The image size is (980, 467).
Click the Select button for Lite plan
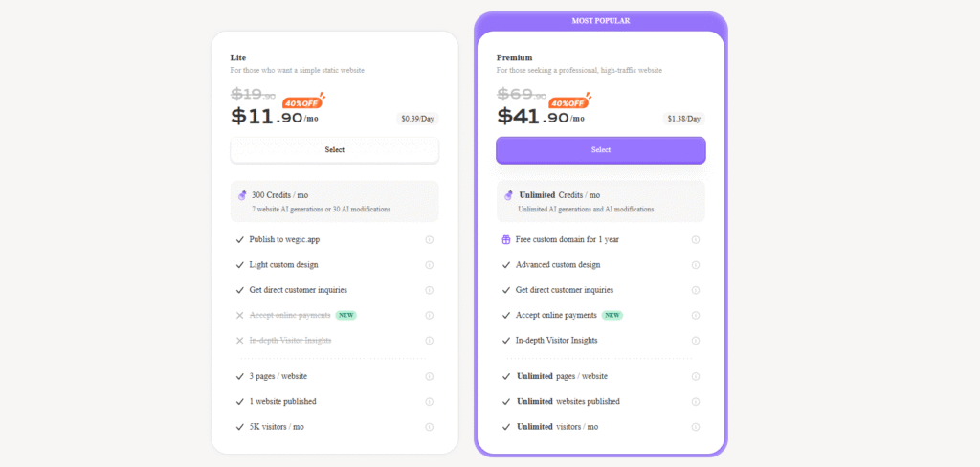(x=334, y=150)
